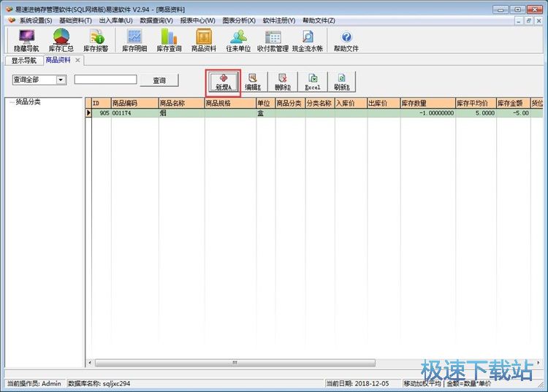This screenshot has width=548, height=392.
Task: Open 帮助文件(Z) menu
Action: point(319,20)
